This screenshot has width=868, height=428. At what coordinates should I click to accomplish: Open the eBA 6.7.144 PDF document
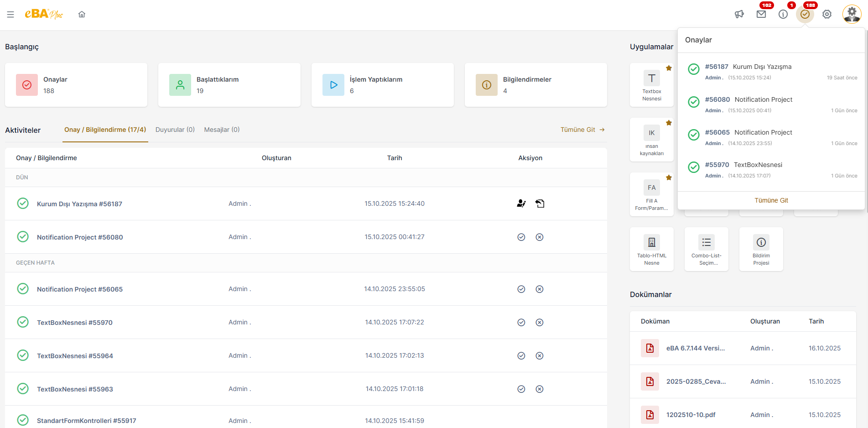tap(695, 348)
